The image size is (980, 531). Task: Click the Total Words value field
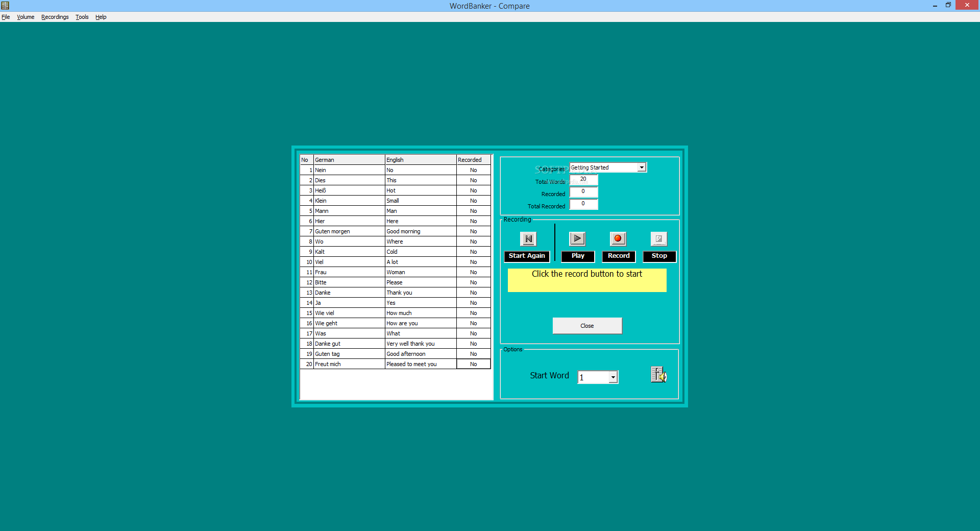pos(583,180)
